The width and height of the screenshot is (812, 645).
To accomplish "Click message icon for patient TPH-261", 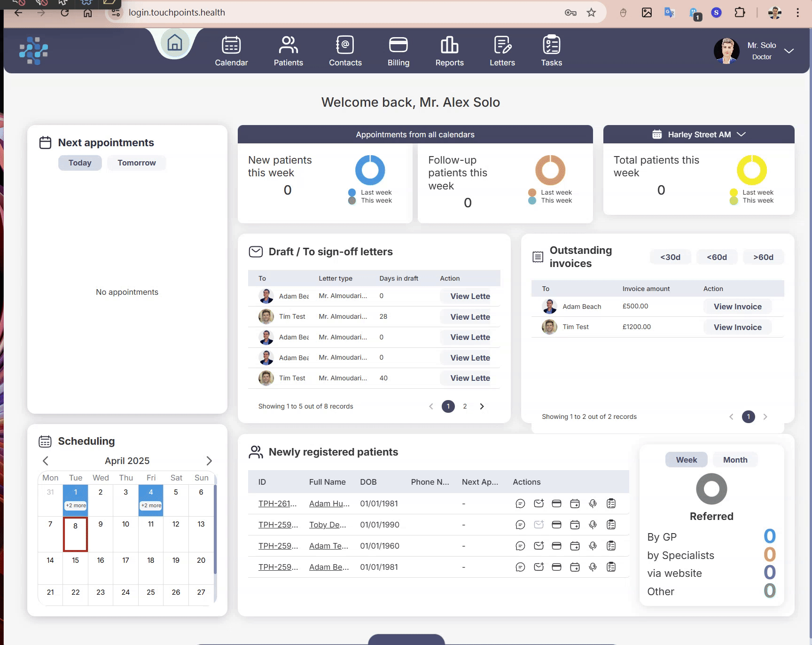I will click(520, 504).
